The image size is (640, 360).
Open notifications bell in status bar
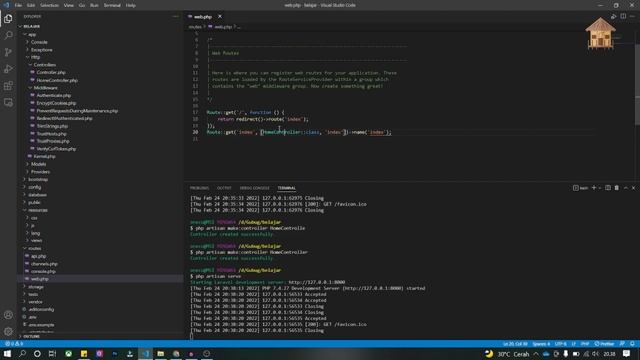[x=632, y=344]
